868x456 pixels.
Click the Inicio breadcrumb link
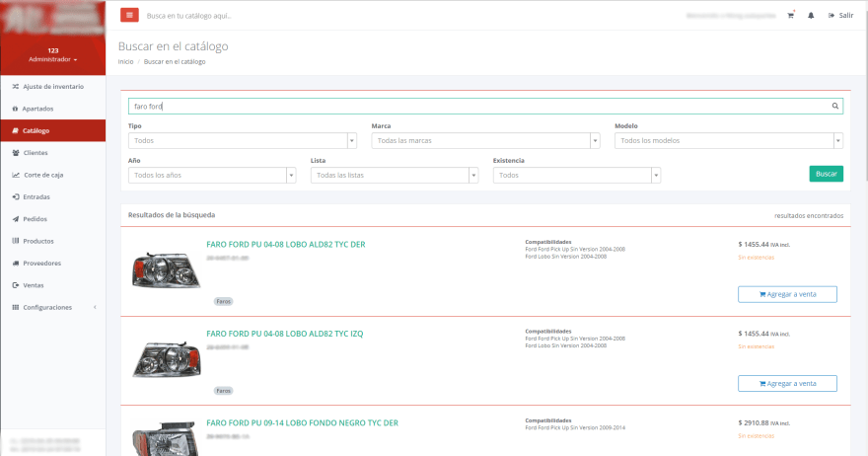tap(125, 61)
